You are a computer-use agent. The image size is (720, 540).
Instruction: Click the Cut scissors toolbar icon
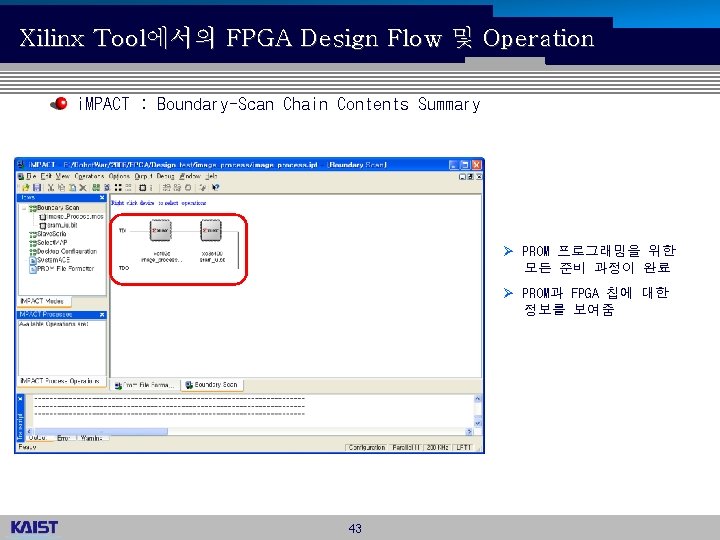(x=51, y=187)
